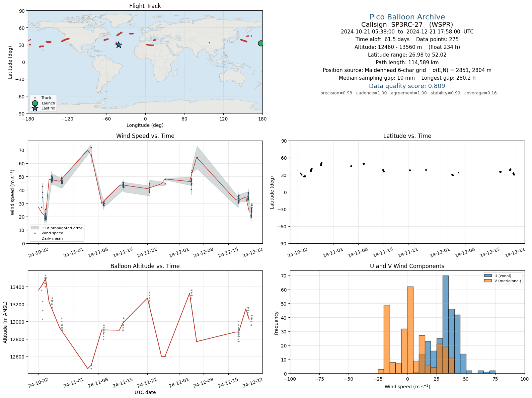
Task: Click the "Altitude (m AMSL)" axis label
Action: (x=5, y=322)
